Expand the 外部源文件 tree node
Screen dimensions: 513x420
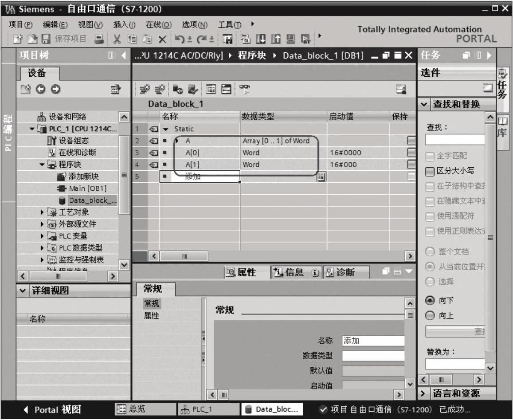click(x=42, y=224)
